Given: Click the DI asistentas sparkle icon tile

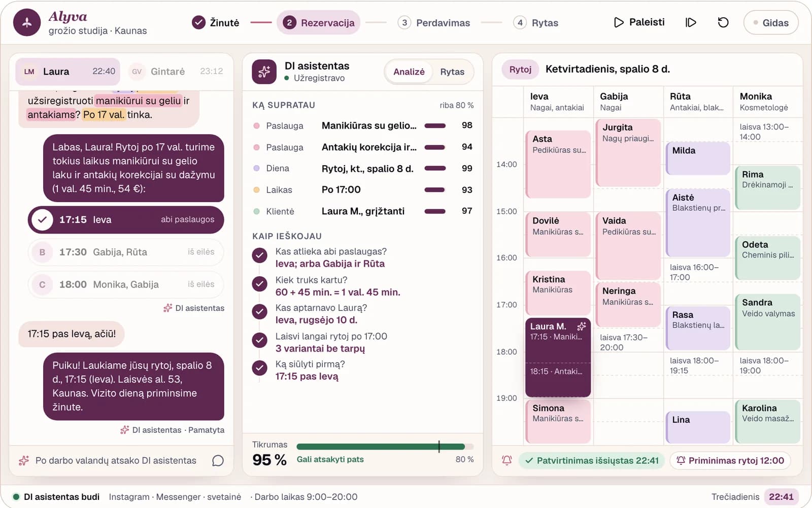Looking at the screenshot, I should click(264, 72).
